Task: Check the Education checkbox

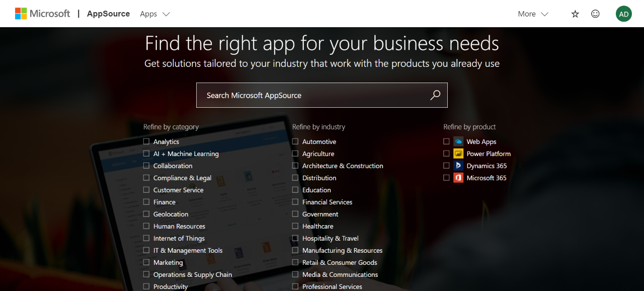Action: tap(295, 190)
